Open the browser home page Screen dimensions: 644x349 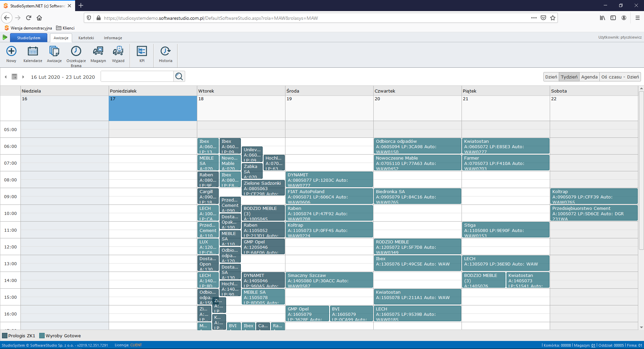[x=39, y=18]
